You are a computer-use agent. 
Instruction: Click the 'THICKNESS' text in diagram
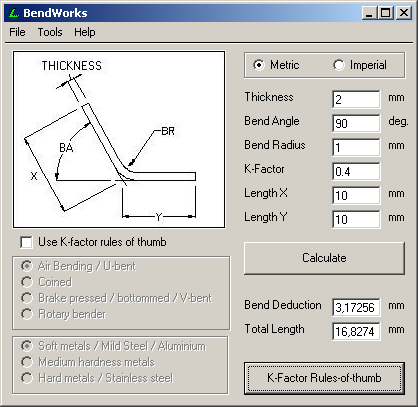(x=71, y=66)
